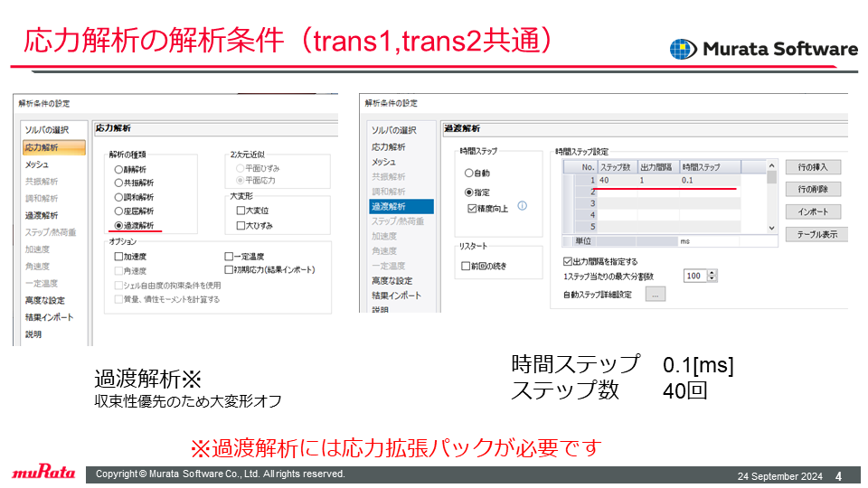The width and height of the screenshot is (868, 488).
Task: Select the 過渡解析 radio button
Action: point(118,226)
